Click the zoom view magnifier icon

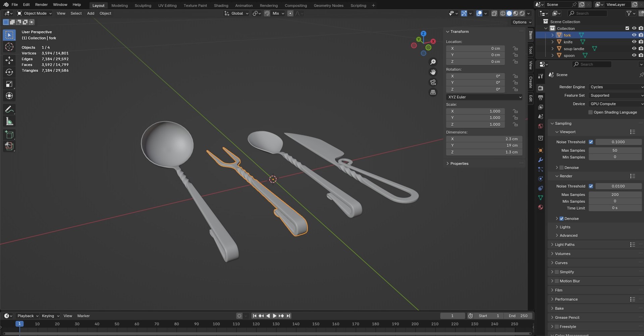[433, 62]
